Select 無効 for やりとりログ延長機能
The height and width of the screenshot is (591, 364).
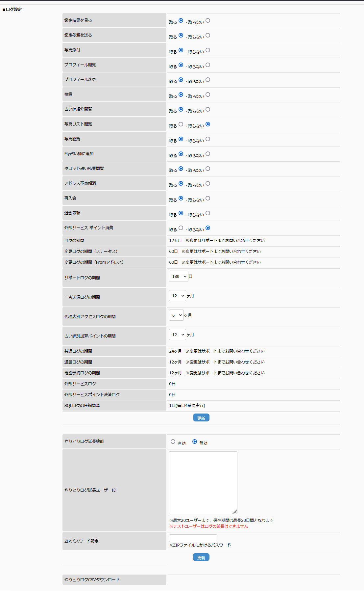tap(195, 442)
